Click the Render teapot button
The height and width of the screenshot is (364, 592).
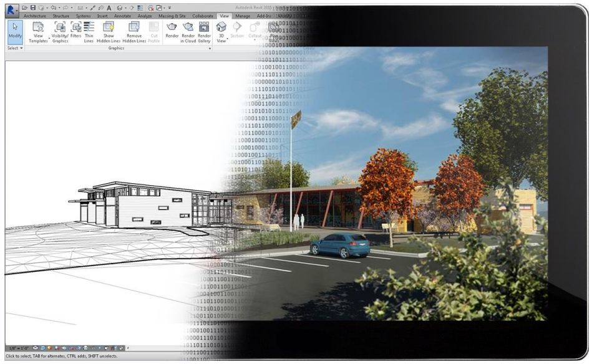172,30
